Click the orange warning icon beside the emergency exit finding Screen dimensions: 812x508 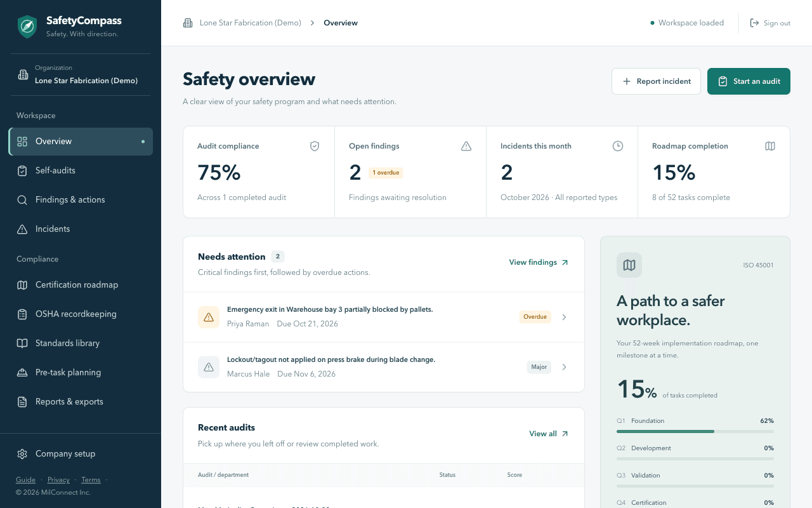click(209, 317)
